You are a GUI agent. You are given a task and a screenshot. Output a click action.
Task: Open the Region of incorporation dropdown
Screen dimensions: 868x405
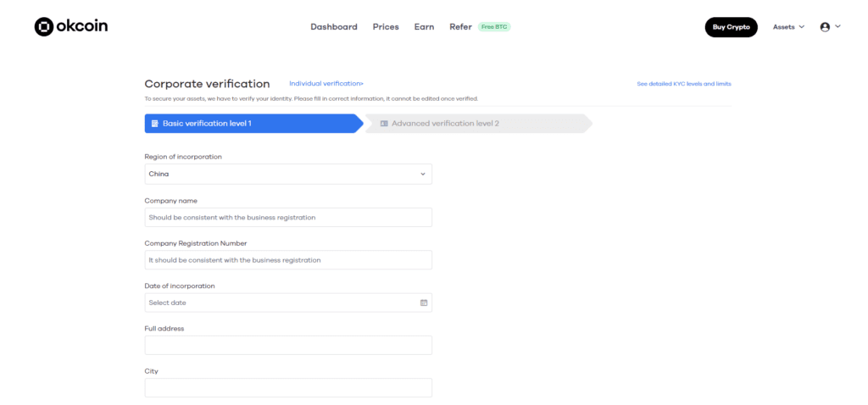point(288,174)
